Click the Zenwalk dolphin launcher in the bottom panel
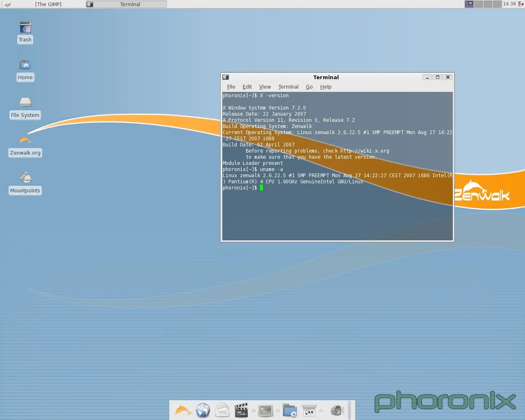525x420 pixels. click(x=183, y=410)
